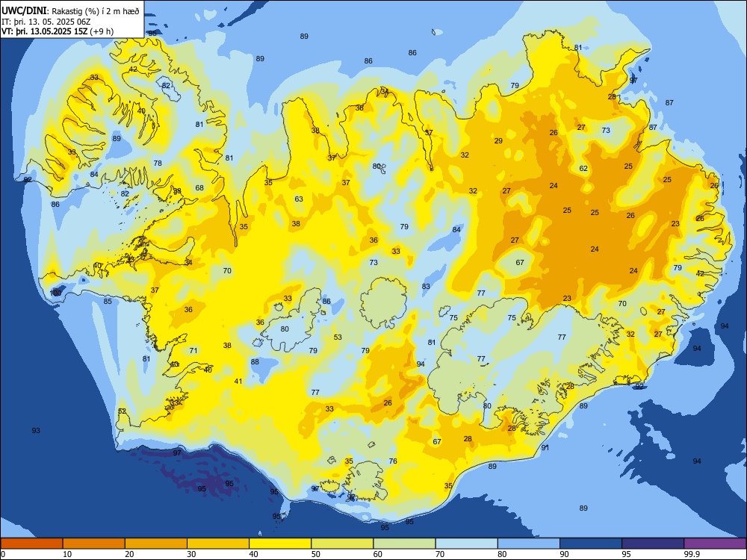The width and height of the screenshot is (747, 560).
Task: Select the '68' humidity value
Action: [199, 187]
